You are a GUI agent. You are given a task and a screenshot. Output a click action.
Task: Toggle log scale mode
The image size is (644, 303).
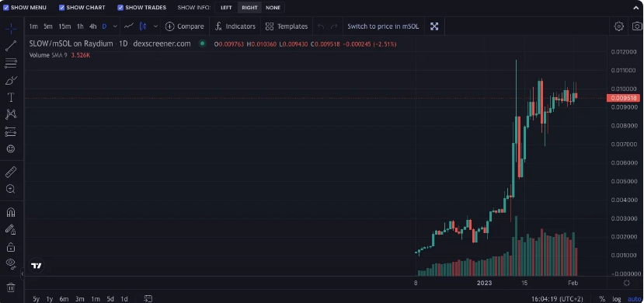click(x=617, y=299)
